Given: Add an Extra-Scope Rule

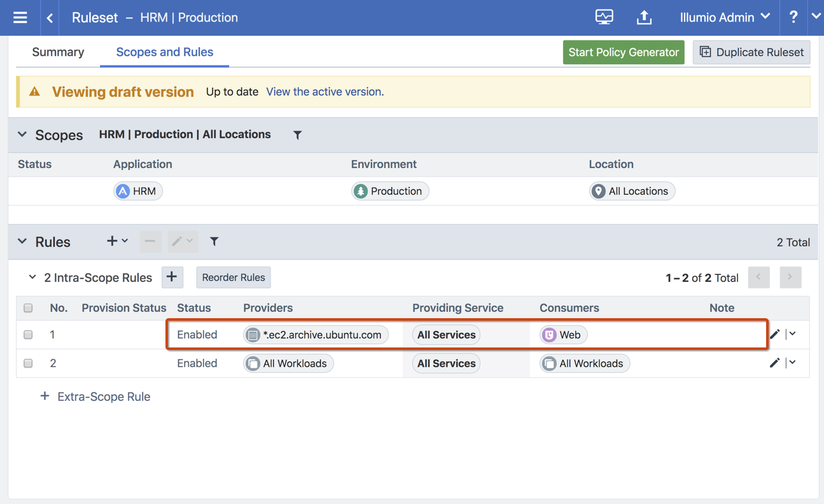Looking at the screenshot, I should pyautogui.click(x=95, y=396).
